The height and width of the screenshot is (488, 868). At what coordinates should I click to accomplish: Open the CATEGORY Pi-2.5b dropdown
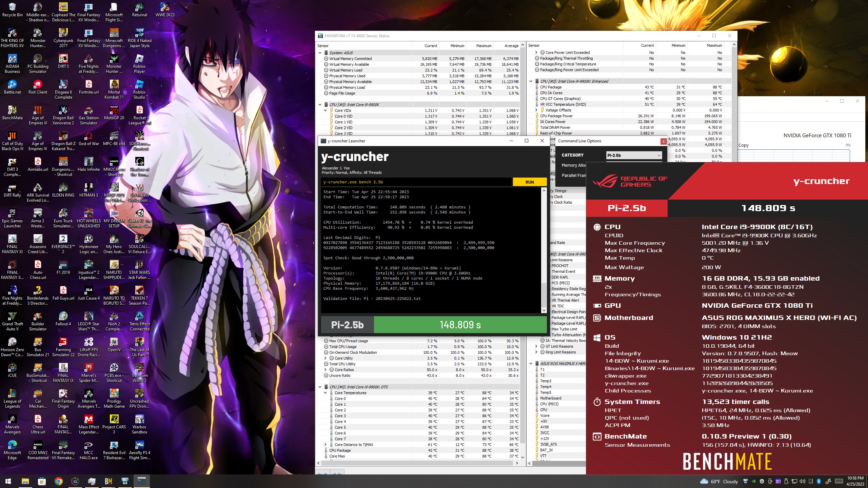point(634,155)
